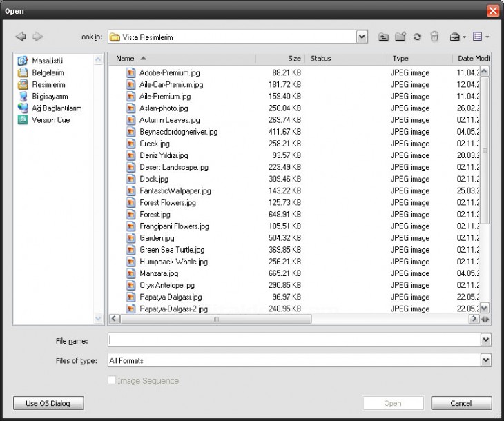Select FantasticWallpaper.jpg file name

175,190
